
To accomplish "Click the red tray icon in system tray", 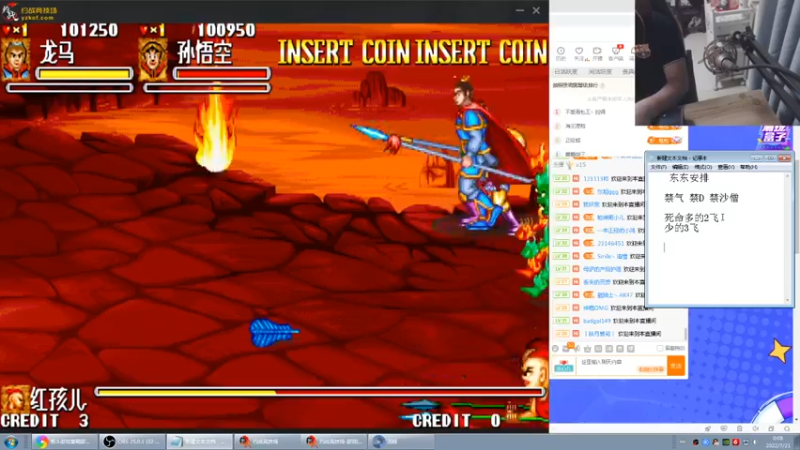I will tap(736, 442).
